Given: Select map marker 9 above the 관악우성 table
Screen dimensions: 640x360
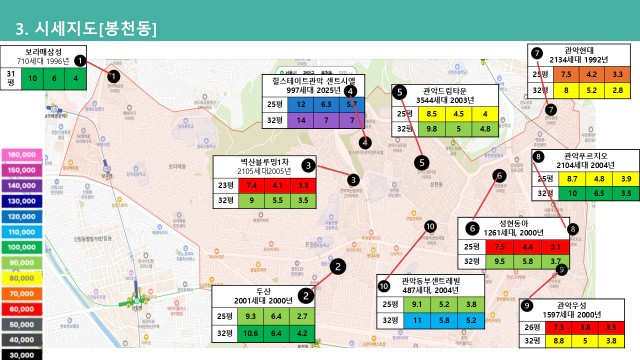Looking at the screenshot, I should coord(562,269).
